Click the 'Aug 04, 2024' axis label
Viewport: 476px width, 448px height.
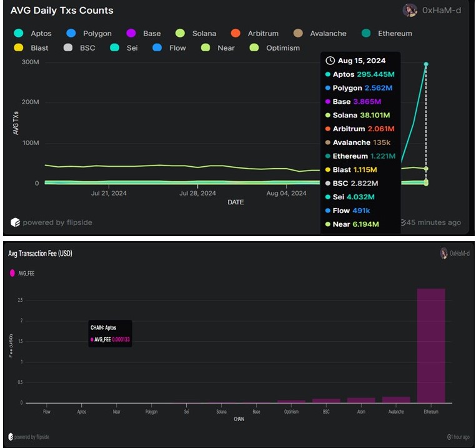[x=286, y=193]
